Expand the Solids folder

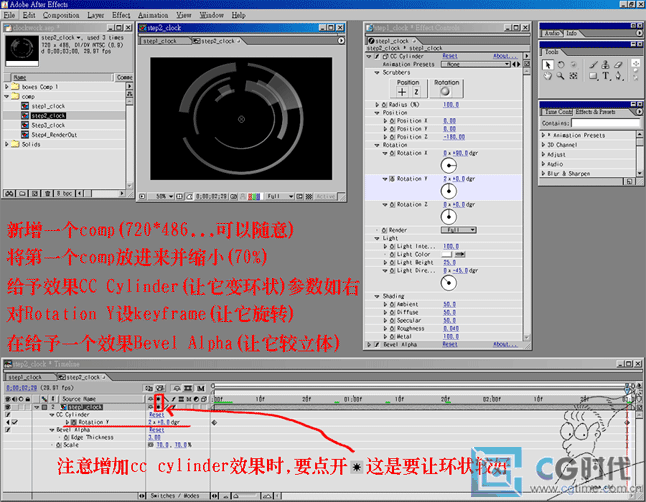[x=7, y=144]
